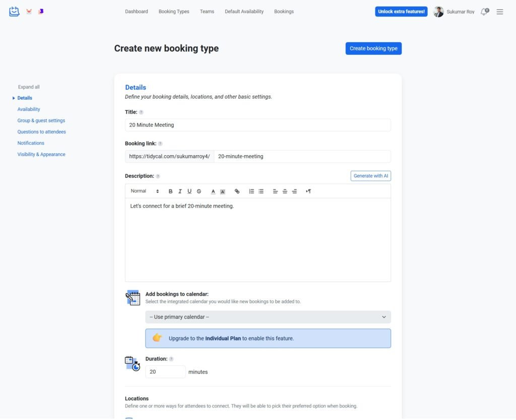Click the underline formatting icon
Screen dimensions: 516x420
click(189, 191)
